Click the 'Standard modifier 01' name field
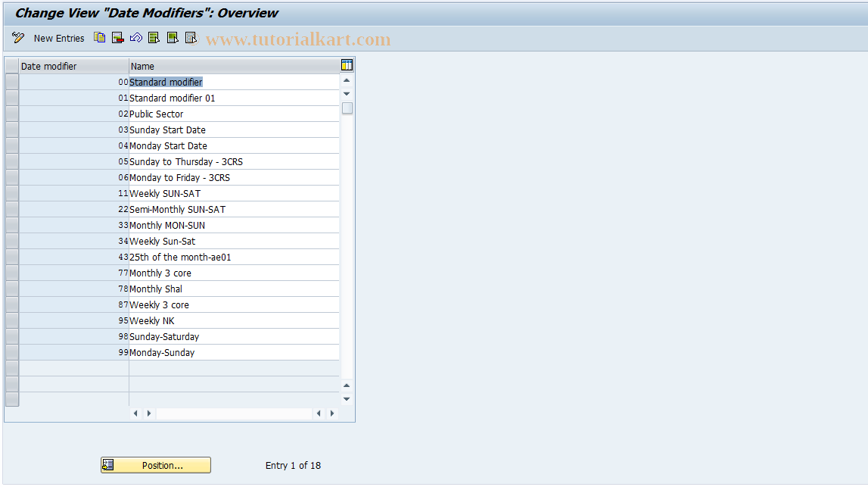Image resolution: width=868 pixels, height=487 pixels. (x=234, y=98)
